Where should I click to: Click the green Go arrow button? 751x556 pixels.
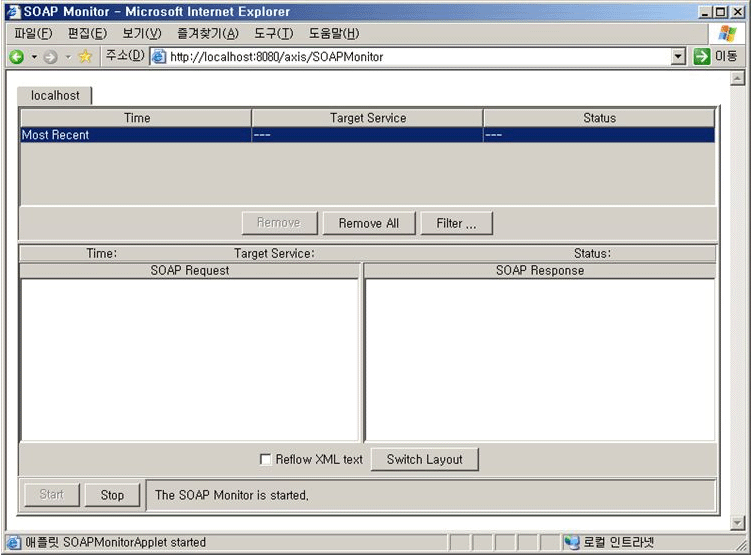[702, 57]
